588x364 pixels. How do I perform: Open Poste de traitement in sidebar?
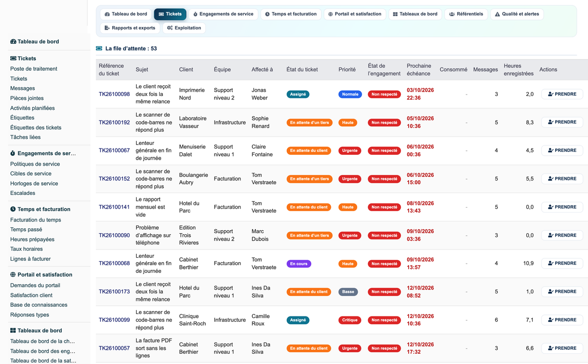pos(34,69)
